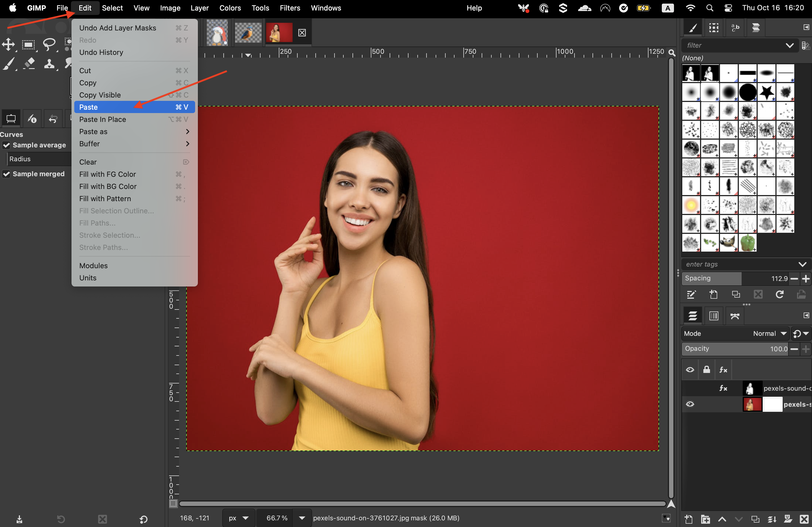
Task: Select the Rectangle Select tool
Action: click(28, 44)
